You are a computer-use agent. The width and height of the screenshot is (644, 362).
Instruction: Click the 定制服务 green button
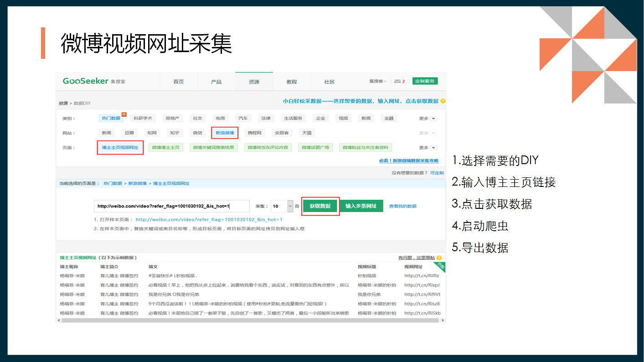[x=425, y=81]
